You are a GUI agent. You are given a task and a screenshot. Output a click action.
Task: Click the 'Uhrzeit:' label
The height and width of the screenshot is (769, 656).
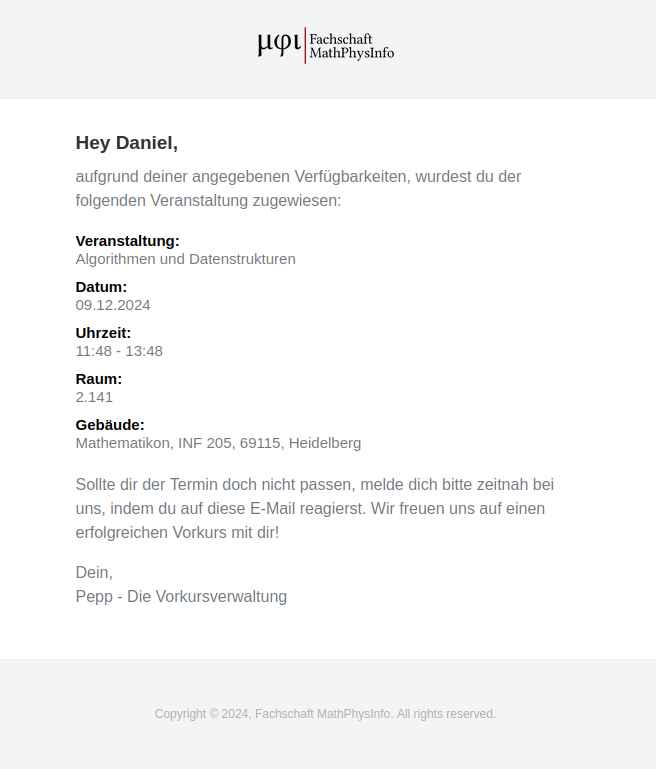point(103,333)
